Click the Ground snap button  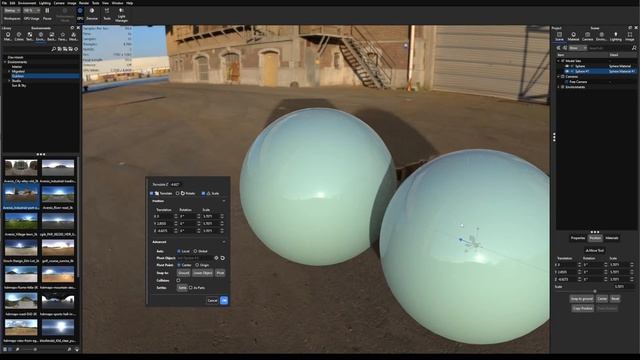point(184,273)
